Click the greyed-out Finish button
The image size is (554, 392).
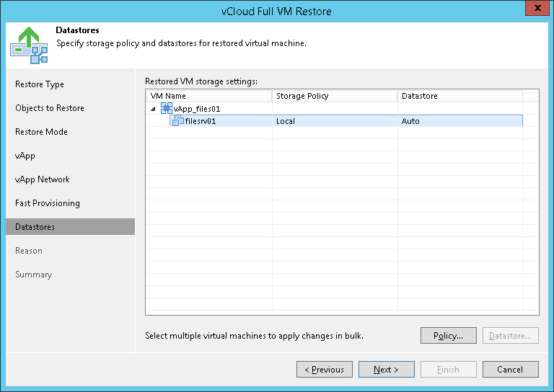(449, 370)
